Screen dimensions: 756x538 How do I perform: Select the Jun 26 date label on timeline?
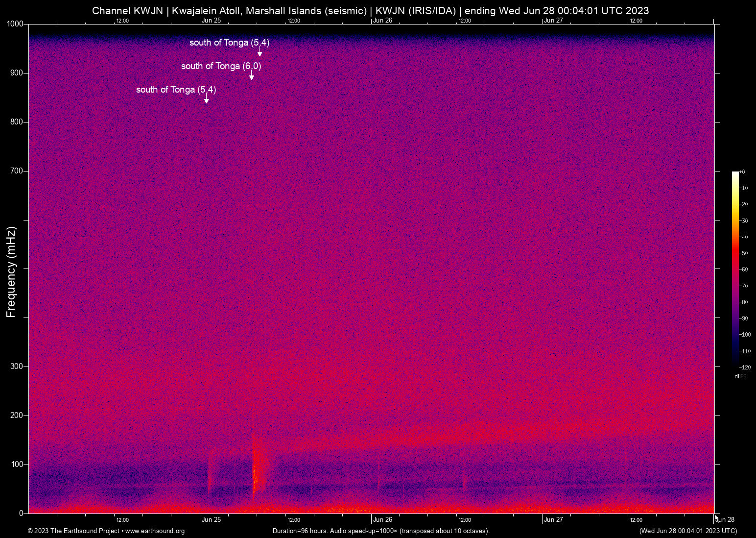[382, 519]
